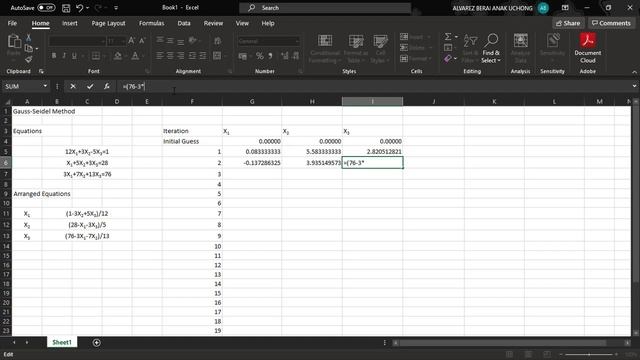Image resolution: width=640 pixels, height=360 pixels.
Task: Click the Ribbon Display Options icon
Action: point(565,8)
